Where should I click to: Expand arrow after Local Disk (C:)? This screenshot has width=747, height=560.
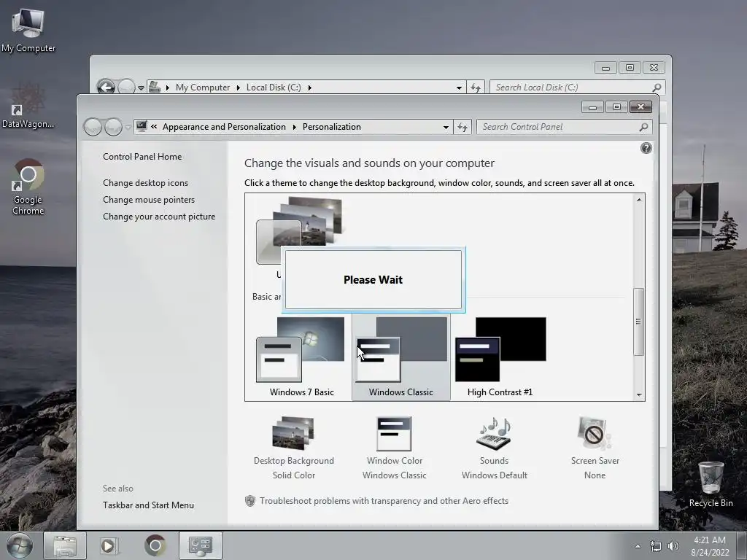[x=309, y=87]
